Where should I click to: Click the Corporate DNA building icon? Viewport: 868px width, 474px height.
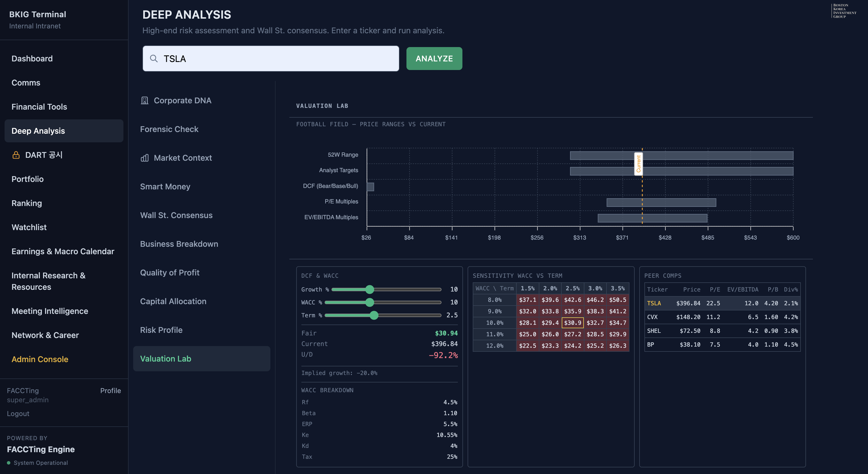pyautogui.click(x=145, y=100)
